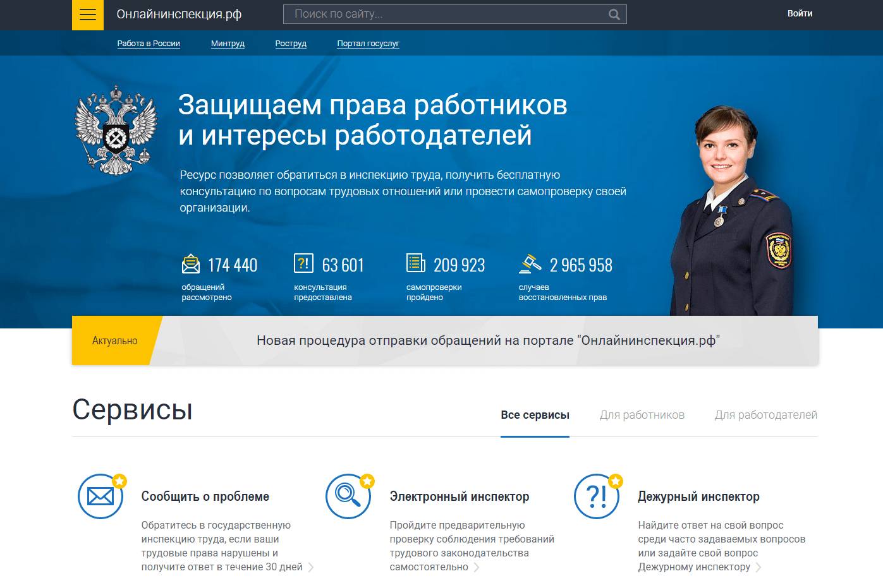The image size is (883, 588).
Task: Click the gavel icon beside 2 965 958
Action: (530, 263)
